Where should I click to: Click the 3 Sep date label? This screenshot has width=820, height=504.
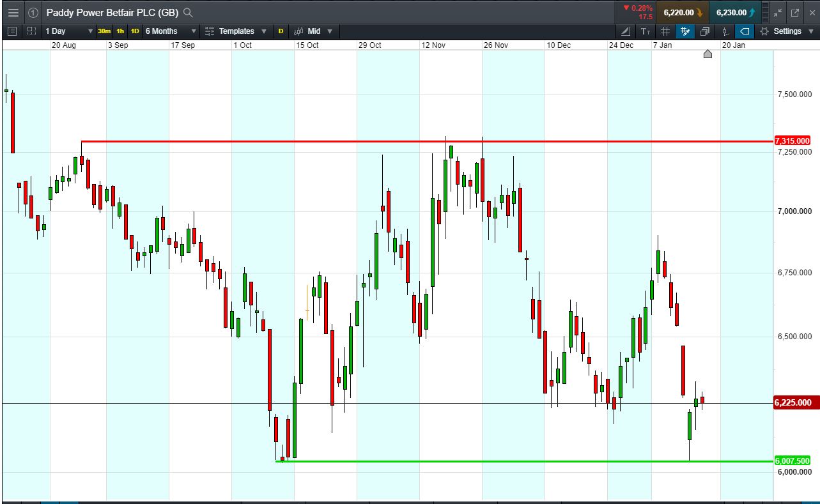pos(118,45)
